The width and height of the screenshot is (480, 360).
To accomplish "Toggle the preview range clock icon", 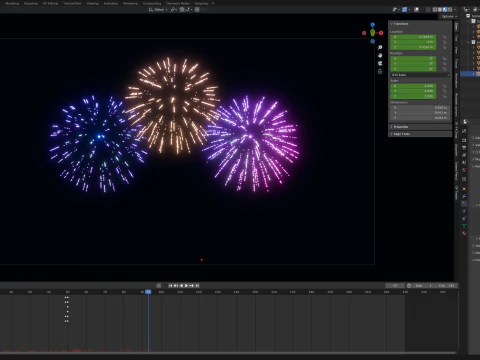I will point(409,286).
